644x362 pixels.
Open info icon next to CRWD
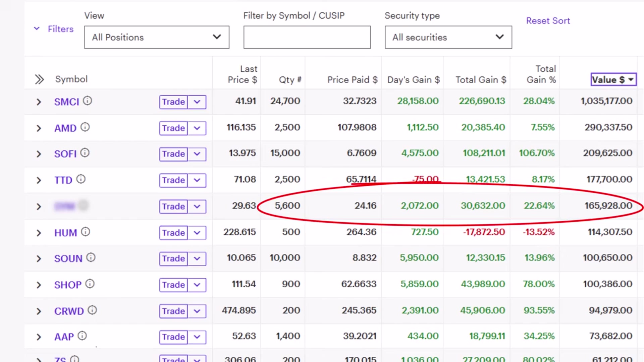92,310
